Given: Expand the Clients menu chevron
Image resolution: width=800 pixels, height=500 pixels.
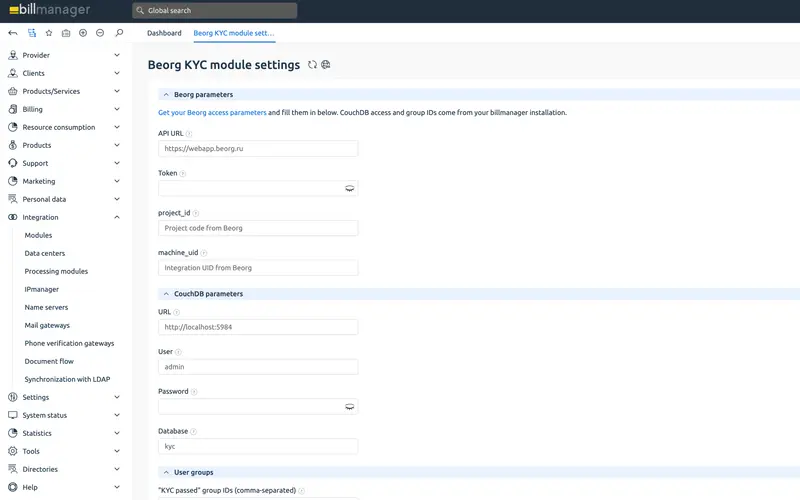Looking at the screenshot, I should [x=117, y=73].
